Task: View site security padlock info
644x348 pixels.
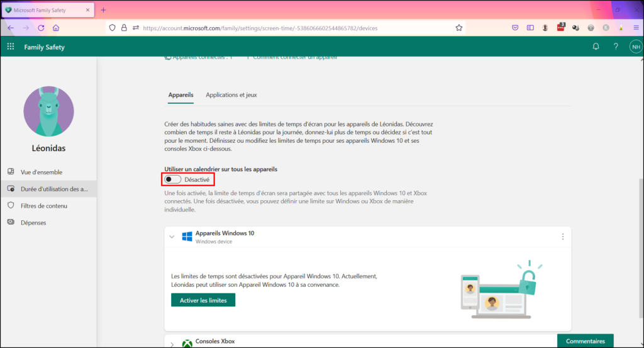Action: point(124,28)
